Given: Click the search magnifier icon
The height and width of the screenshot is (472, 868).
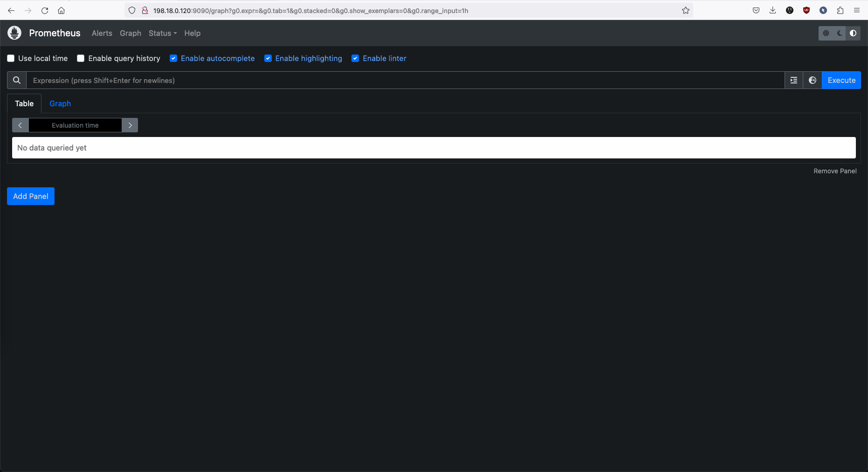Looking at the screenshot, I should pyautogui.click(x=17, y=80).
